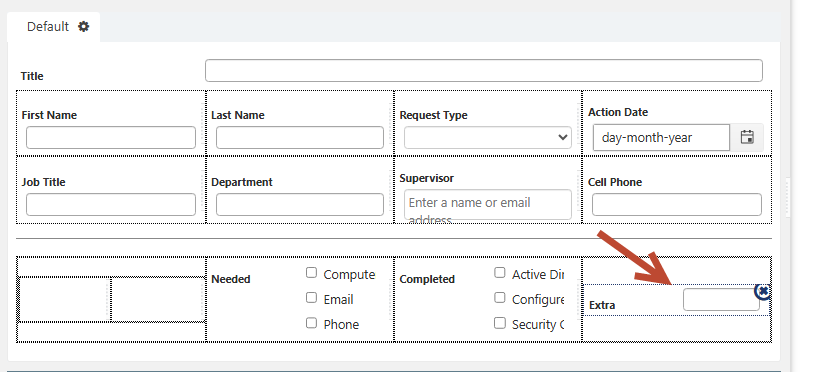Click the Extra field input box

click(x=721, y=299)
